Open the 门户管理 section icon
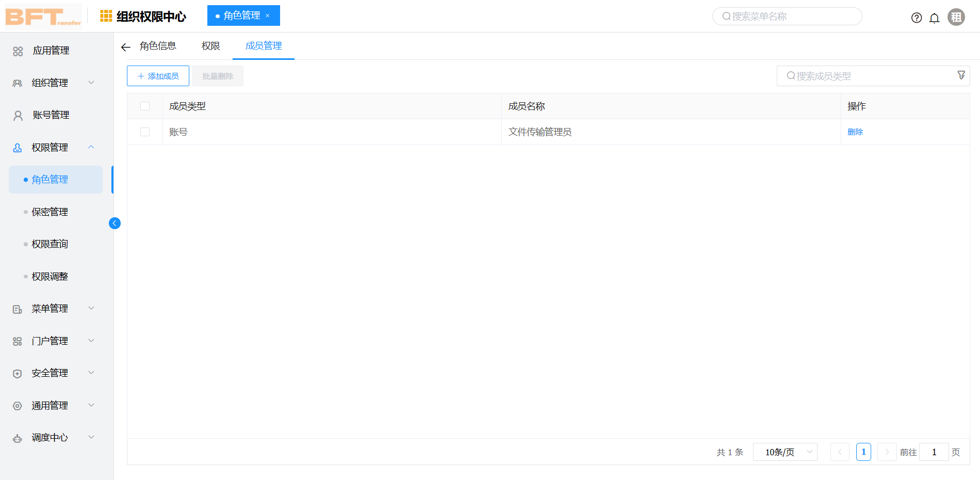 (18, 341)
